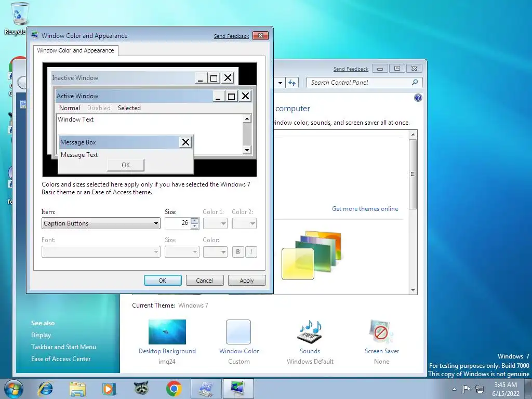Open Ease of Access Center link
The height and width of the screenshot is (399, 532).
[61, 358]
